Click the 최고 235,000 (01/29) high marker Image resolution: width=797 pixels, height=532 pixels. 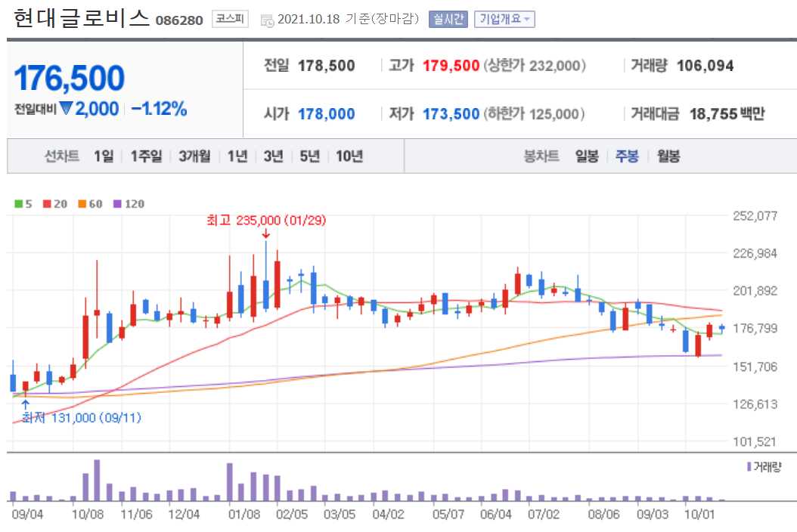266,221
